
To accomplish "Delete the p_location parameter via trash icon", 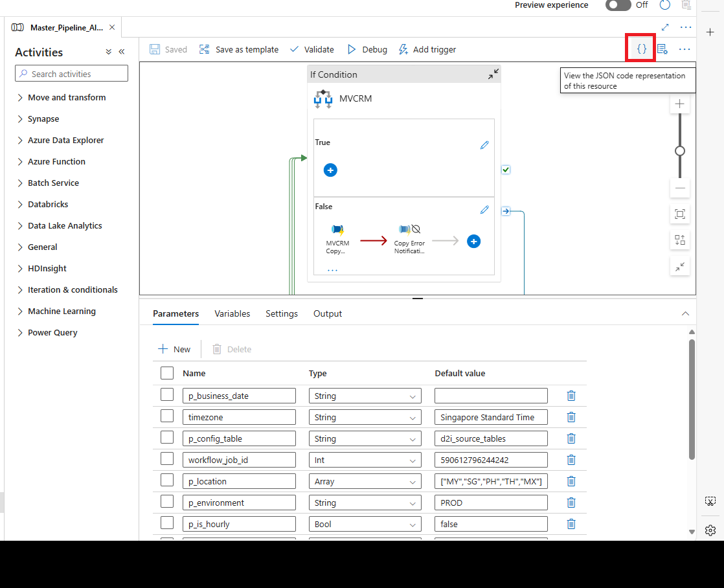I will (571, 481).
